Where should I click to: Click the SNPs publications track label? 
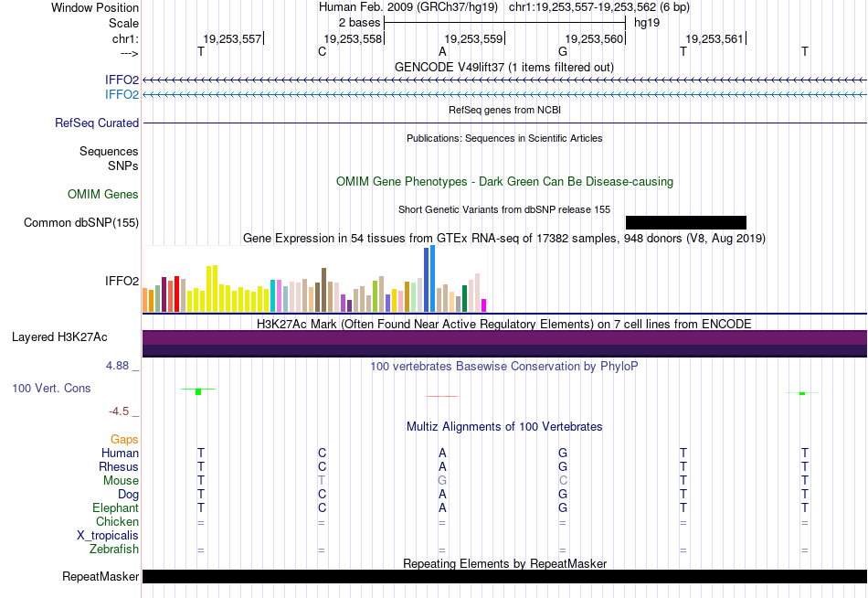coord(123,166)
